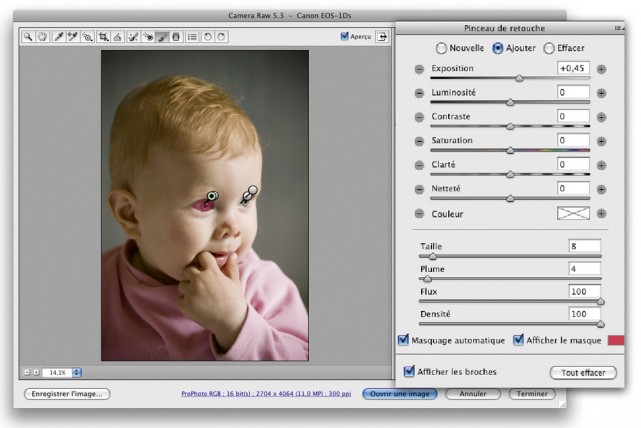Click the Densité value field
The height and width of the screenshot is (428, 641).
tap(585, 314)
